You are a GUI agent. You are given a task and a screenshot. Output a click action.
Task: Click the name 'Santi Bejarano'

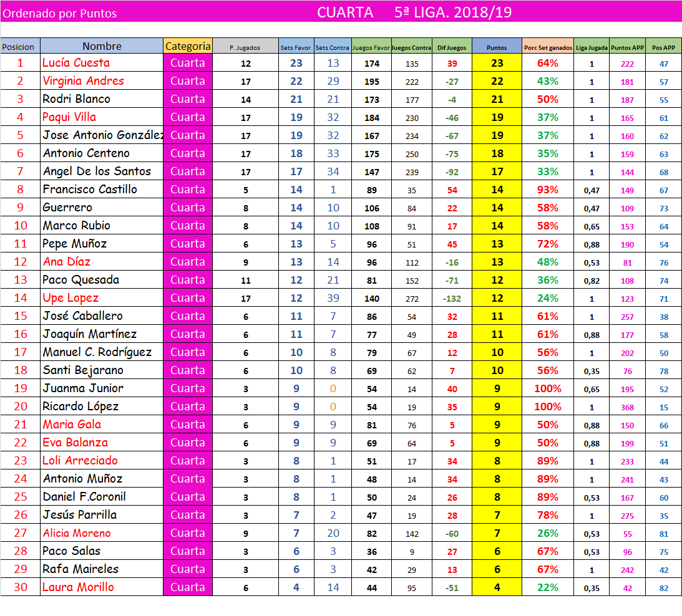click(x=82, y=370)
